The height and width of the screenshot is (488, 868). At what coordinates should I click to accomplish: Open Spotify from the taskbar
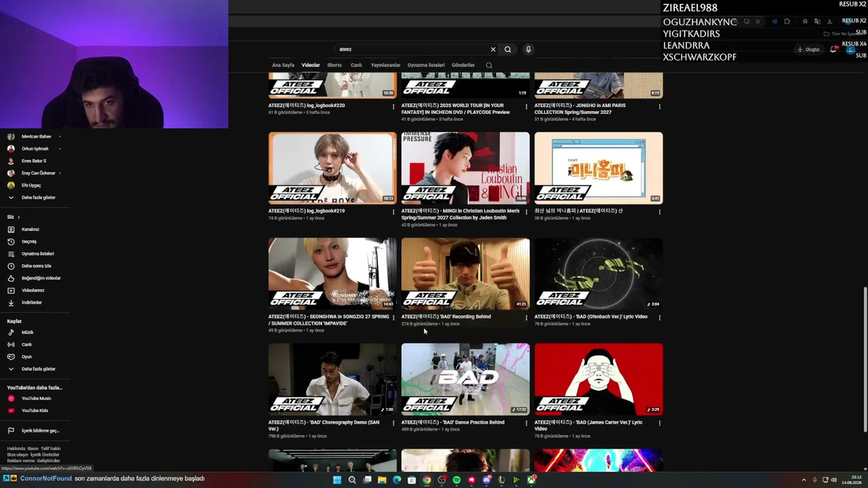(x=456, y=480)
